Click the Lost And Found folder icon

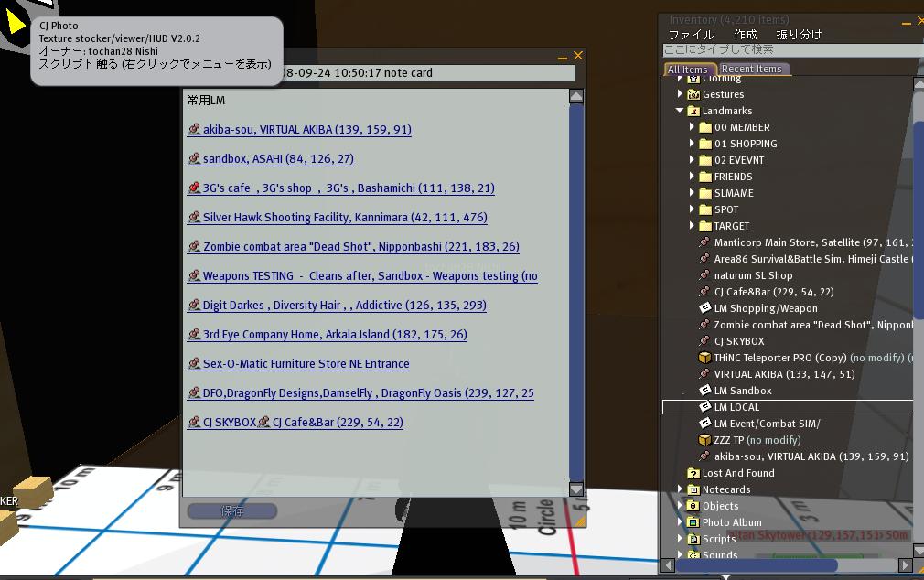click(693, 473)
